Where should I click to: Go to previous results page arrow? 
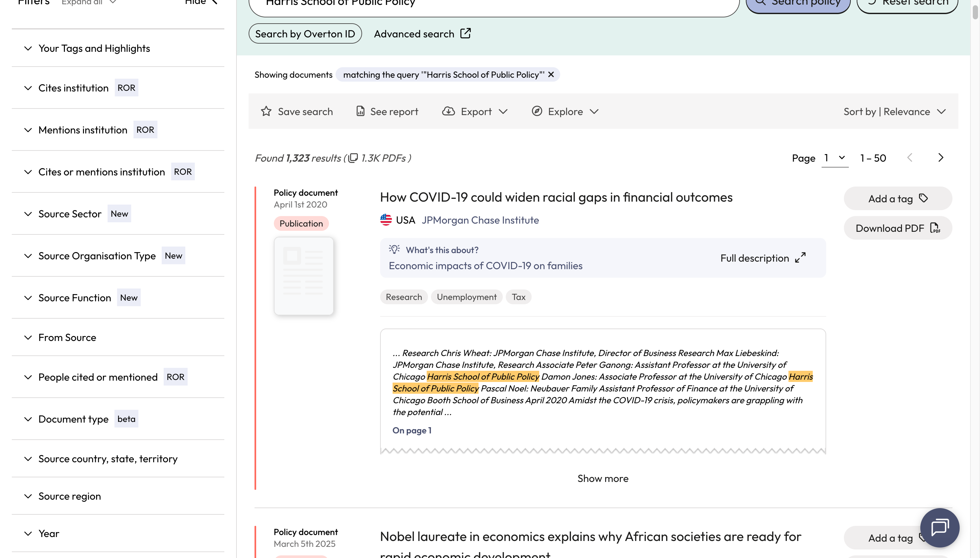(909, 157)
